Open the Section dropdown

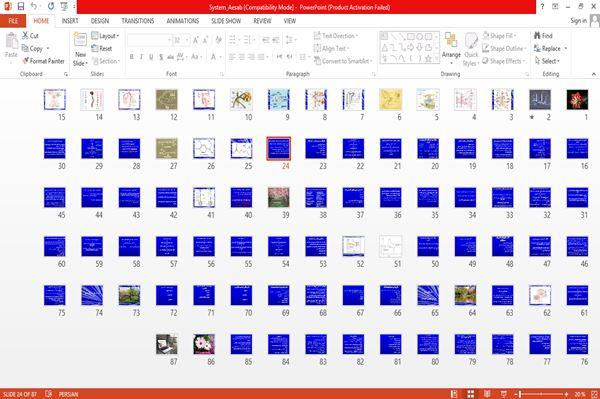click(x=106, y=61)
